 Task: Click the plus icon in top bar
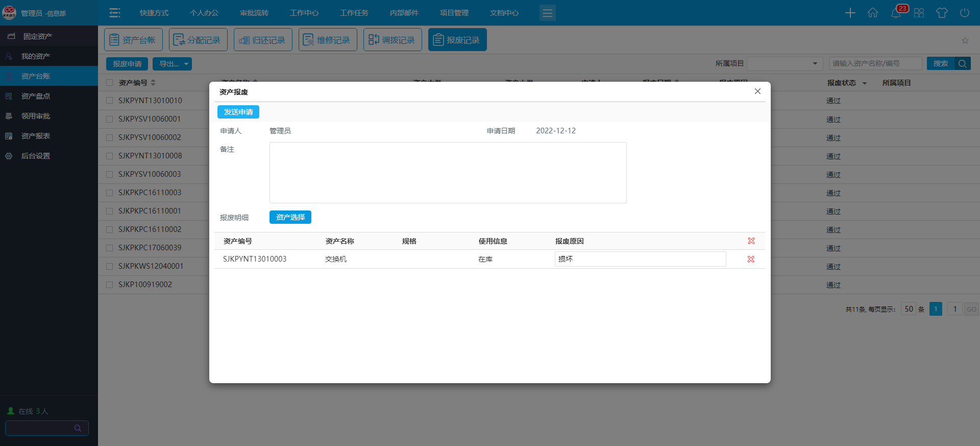(850, 13)
